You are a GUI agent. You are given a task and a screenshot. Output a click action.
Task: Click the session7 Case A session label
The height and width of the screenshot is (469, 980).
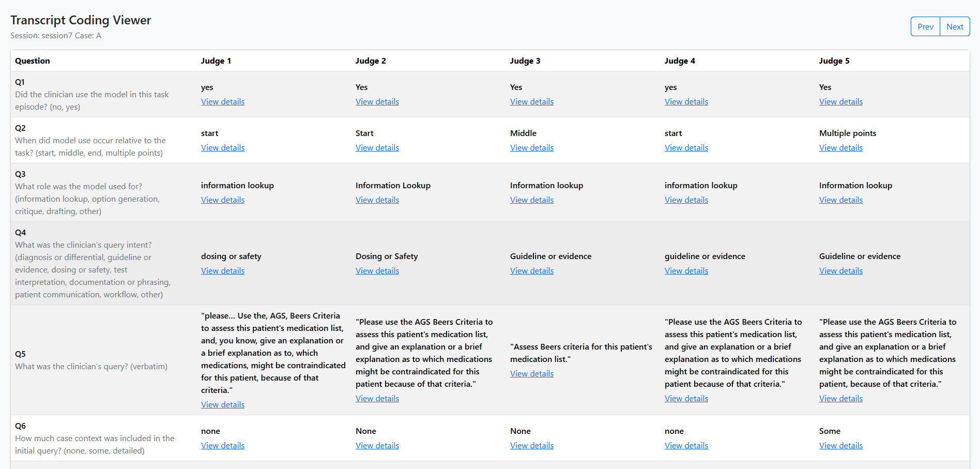click(55, 35)
